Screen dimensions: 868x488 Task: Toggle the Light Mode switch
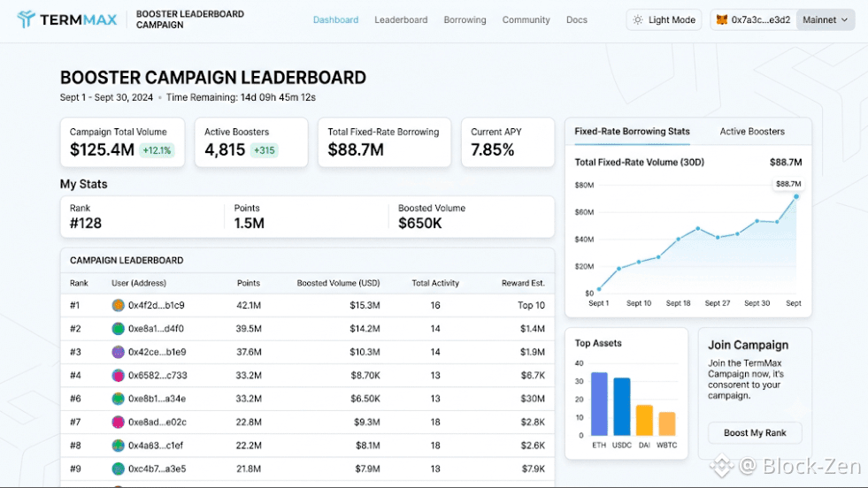[664, 20]
